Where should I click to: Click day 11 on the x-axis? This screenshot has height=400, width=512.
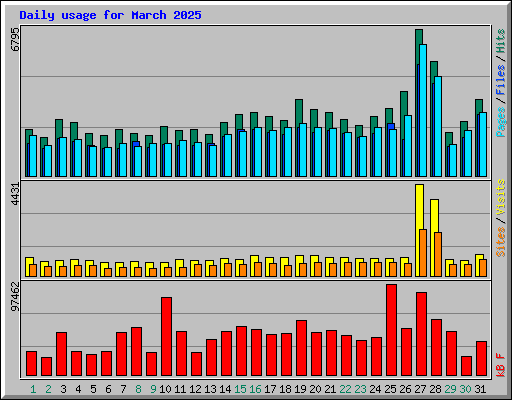click(x=180, y=389)
